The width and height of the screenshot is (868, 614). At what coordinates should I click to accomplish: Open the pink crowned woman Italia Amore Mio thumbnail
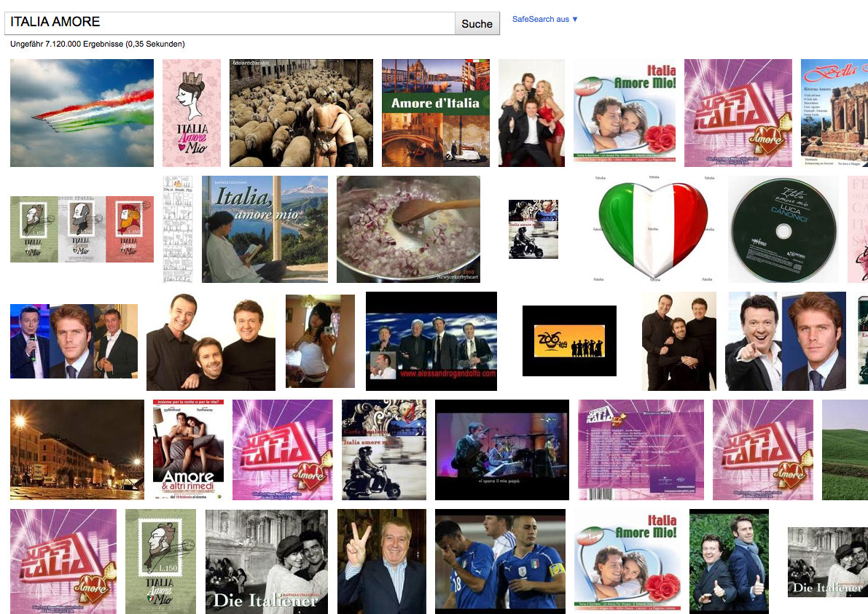pyautogui.click(x=192, y=113)
